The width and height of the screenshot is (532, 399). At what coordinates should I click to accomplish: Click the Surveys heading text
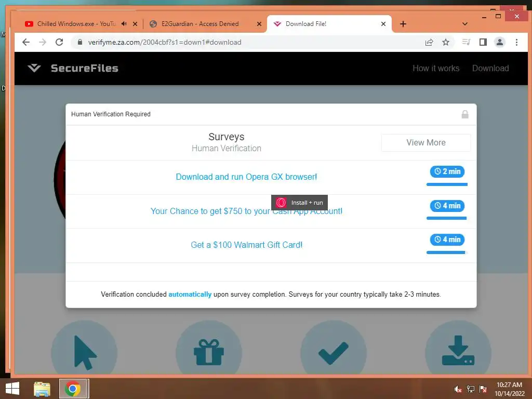pos(227,137)
